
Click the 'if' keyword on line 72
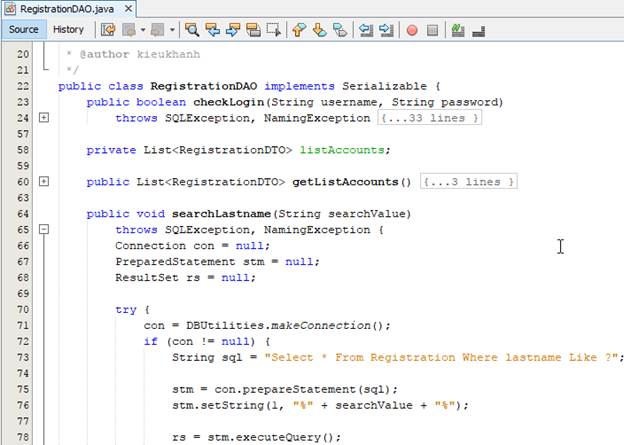(x=151, y=342)
